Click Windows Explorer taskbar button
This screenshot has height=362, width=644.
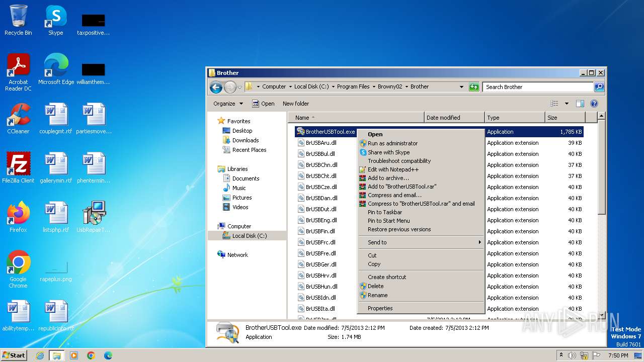(56, 355)
